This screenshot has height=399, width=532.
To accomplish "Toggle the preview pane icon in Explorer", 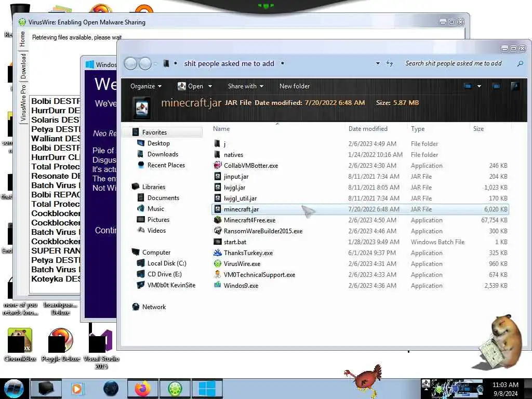I will point(496,86).
